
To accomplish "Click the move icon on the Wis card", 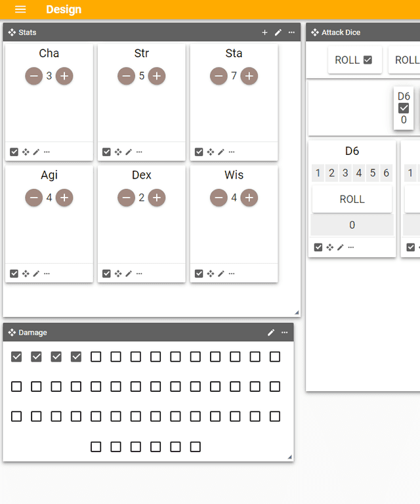I will [x=210, y=274].
